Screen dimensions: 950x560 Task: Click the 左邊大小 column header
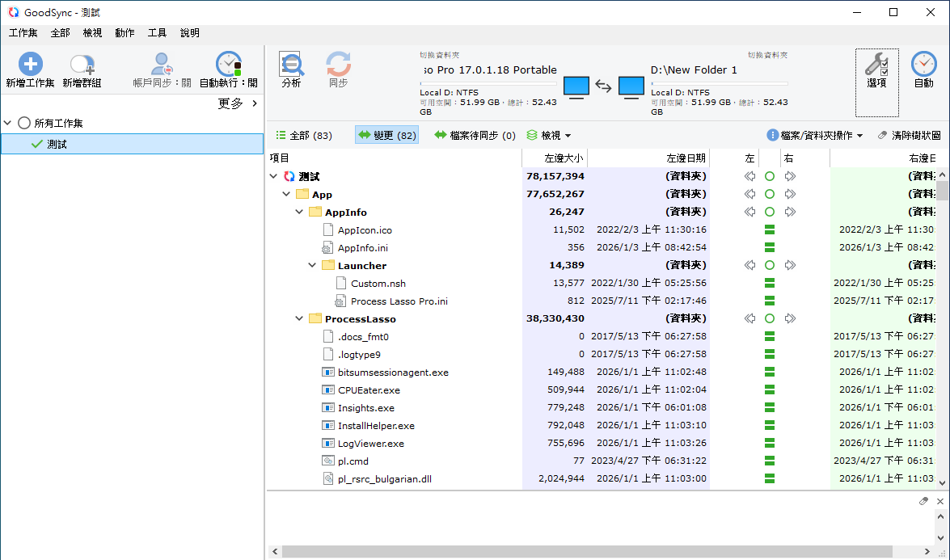click(x=555, y=158)
